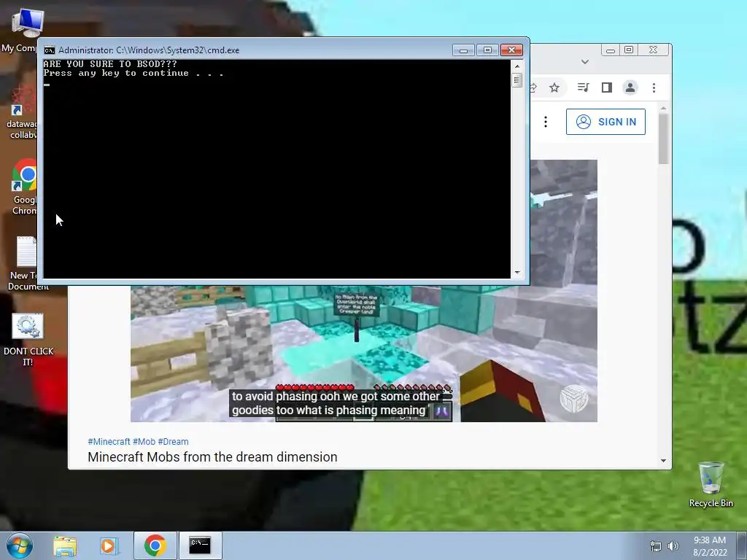Click the cmd window system menu icon
Image resolution: width=747 pixels, height=560 pixels.
pyautogui.click(x=49, y=50)
